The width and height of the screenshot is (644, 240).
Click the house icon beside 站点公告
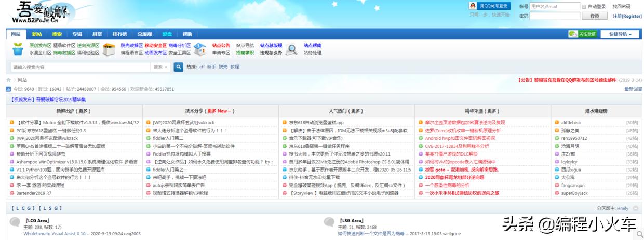pyautogui.click(x=200, y=49)
